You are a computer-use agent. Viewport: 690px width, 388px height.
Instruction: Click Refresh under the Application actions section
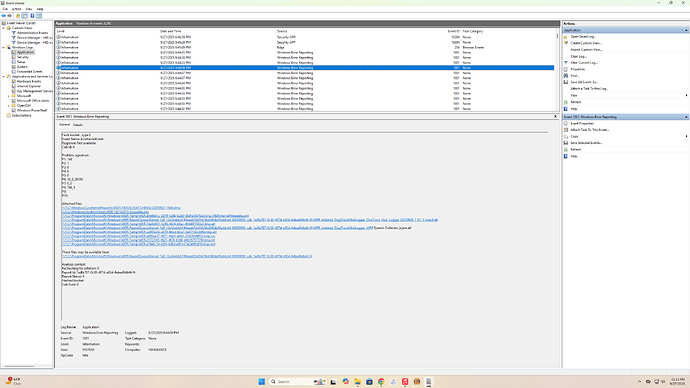tap(576, 102)
